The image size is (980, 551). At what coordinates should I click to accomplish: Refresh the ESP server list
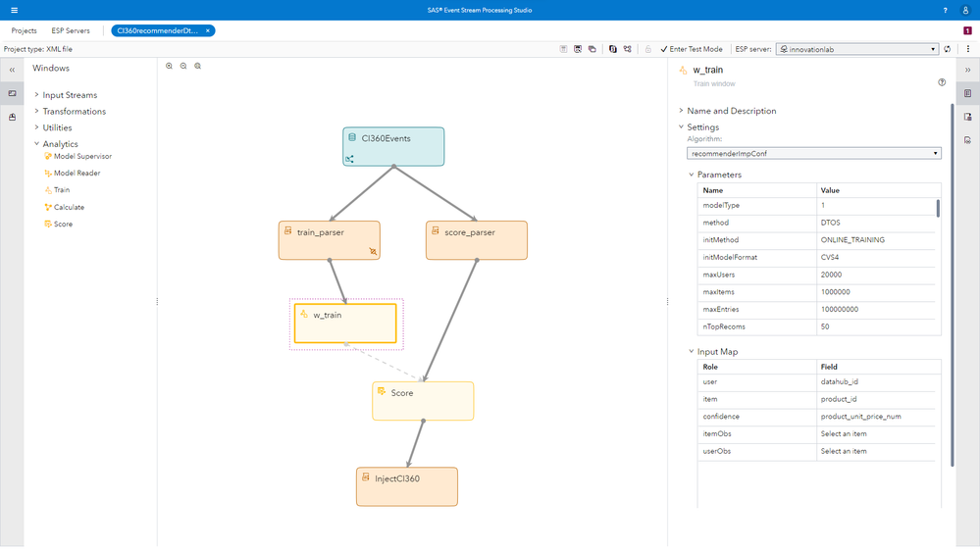pyautogui.click(x=948, y=49)
